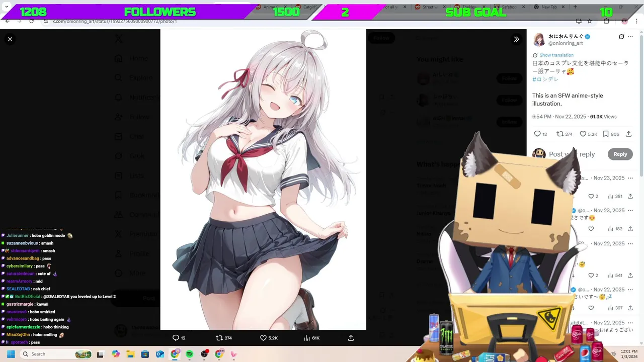Open @onionring_art profile handle

click(566, 43)
